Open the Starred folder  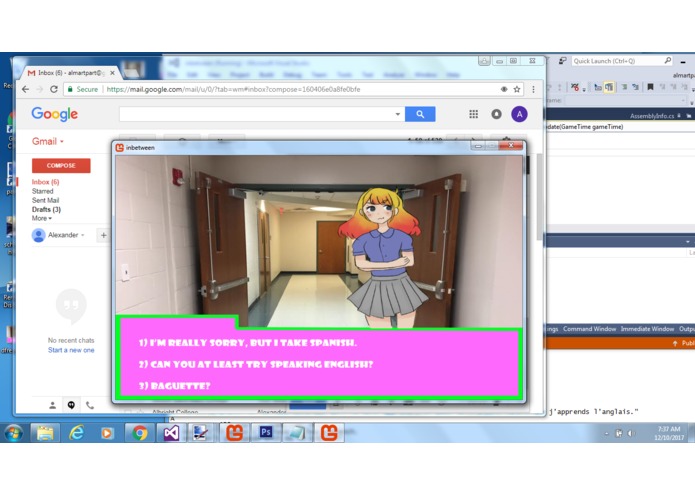point(43,191)
